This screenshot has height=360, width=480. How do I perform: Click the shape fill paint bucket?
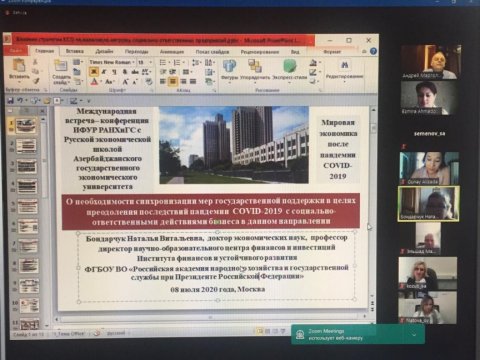coord(313,62)
